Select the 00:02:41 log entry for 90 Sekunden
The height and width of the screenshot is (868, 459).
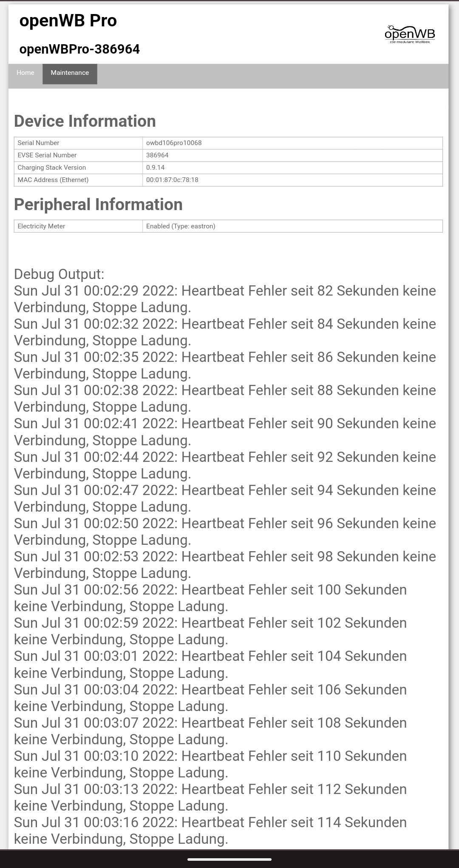(224, 432)
